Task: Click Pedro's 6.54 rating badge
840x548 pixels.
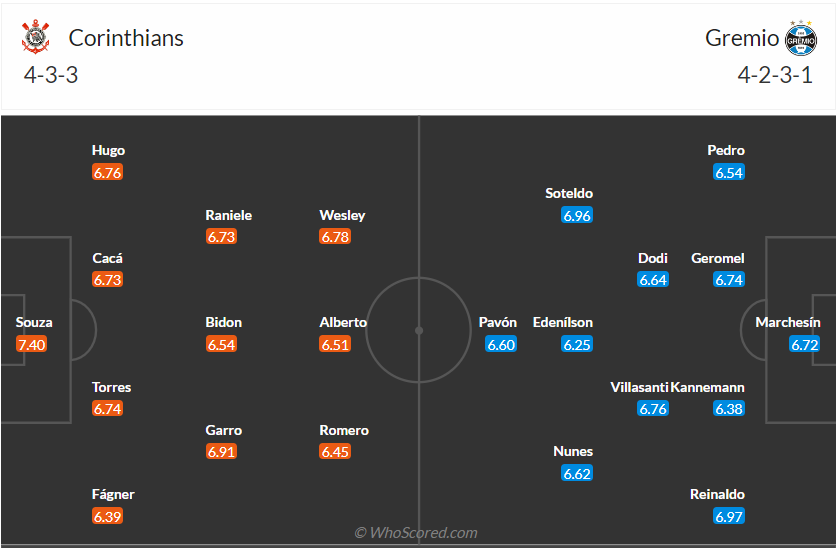Action: coord(729,173)
